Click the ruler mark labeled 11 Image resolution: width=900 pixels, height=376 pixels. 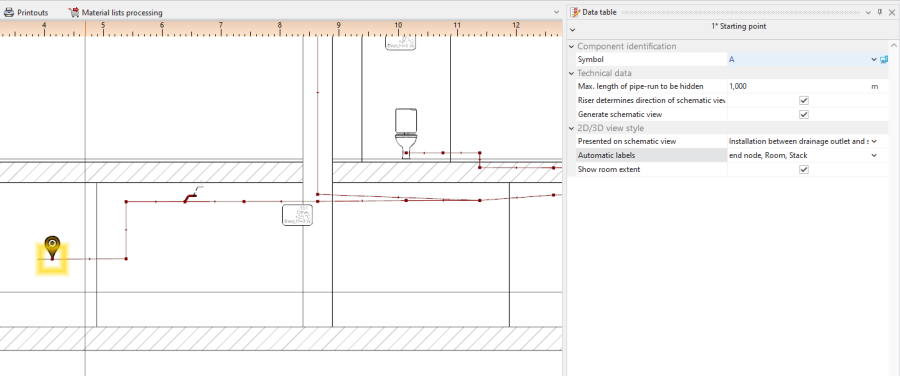[456, 25]
